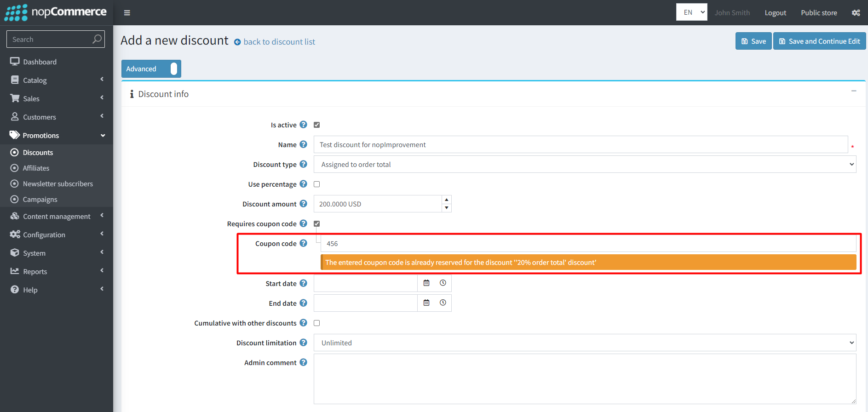Open the Public store link
This screenshot has width=868, height=412.
(x=819, y=13)
